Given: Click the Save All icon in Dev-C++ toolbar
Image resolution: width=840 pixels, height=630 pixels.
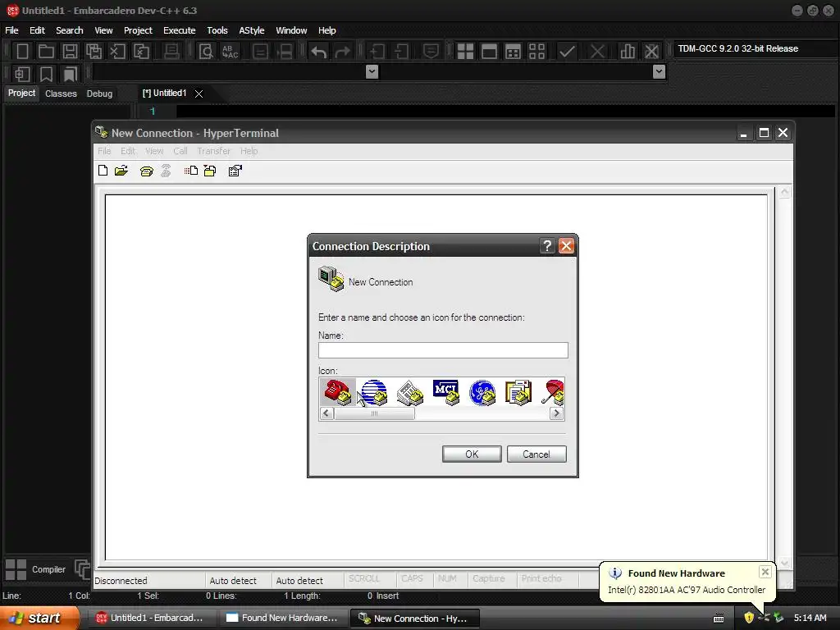Looking at the screenshot, I should [x=94, y=52].
